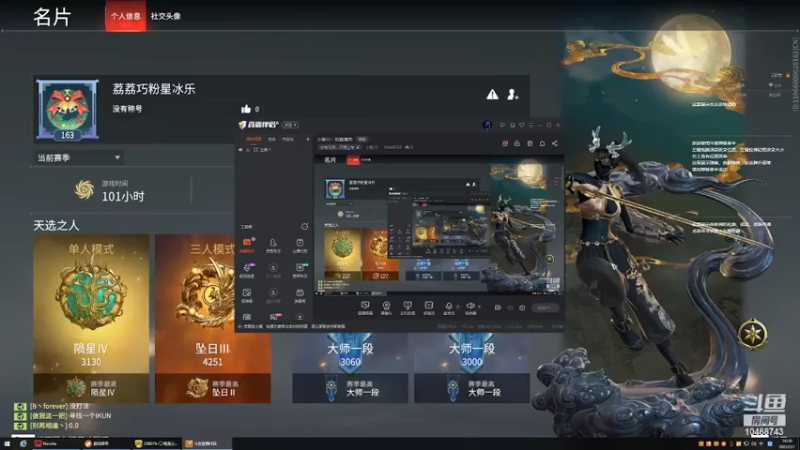800x450 pixels.
Task: Click the first highlighted orange toolbox tool
Action: (x=247, y=245)
